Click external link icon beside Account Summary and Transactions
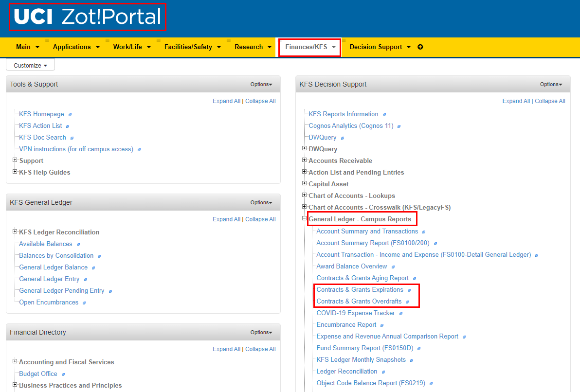Screen dimensions: 580x392 (x=424, y=232)
